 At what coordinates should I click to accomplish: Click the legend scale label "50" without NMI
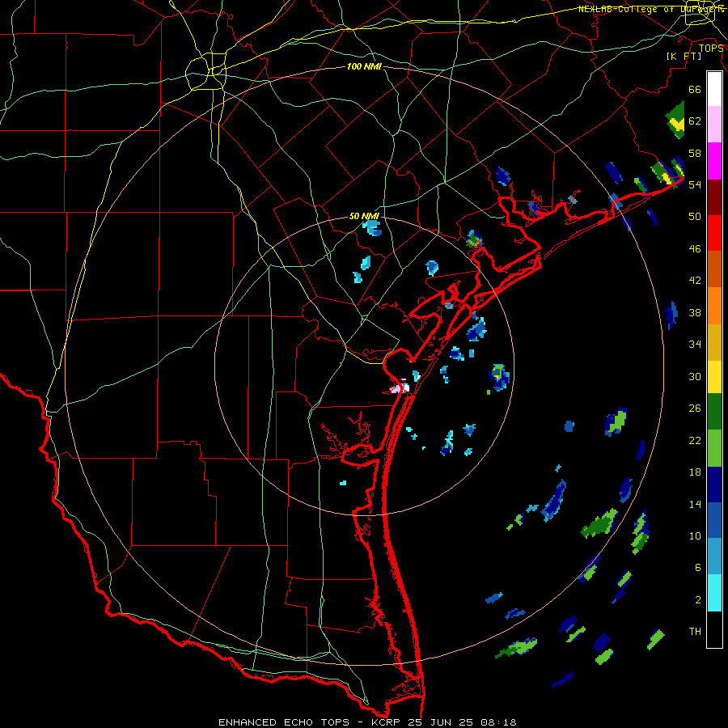click(x=695, y=217)
